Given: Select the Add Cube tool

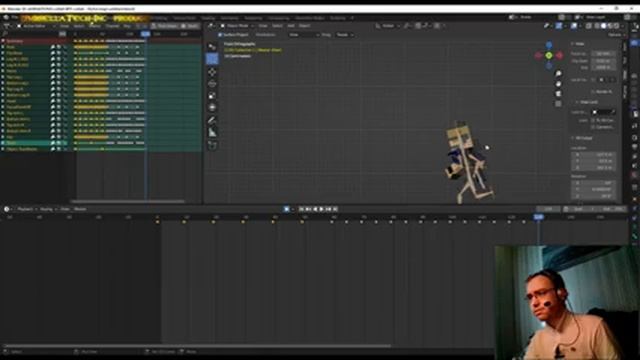Looking at the screenshot, I should 212,145.
